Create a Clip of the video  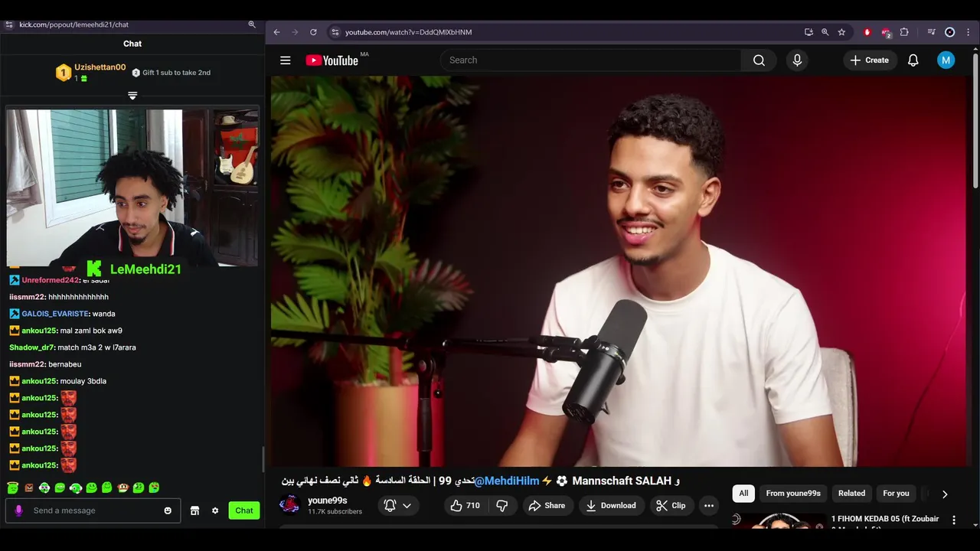tap(671, 505)
